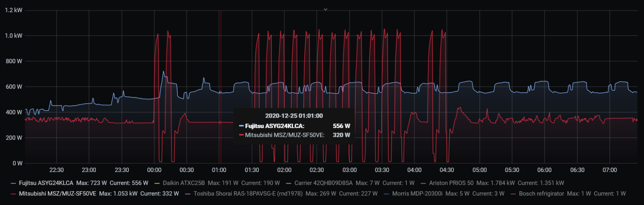
Task: Click the '07:00' time axis label
Action: click(609, 170)
